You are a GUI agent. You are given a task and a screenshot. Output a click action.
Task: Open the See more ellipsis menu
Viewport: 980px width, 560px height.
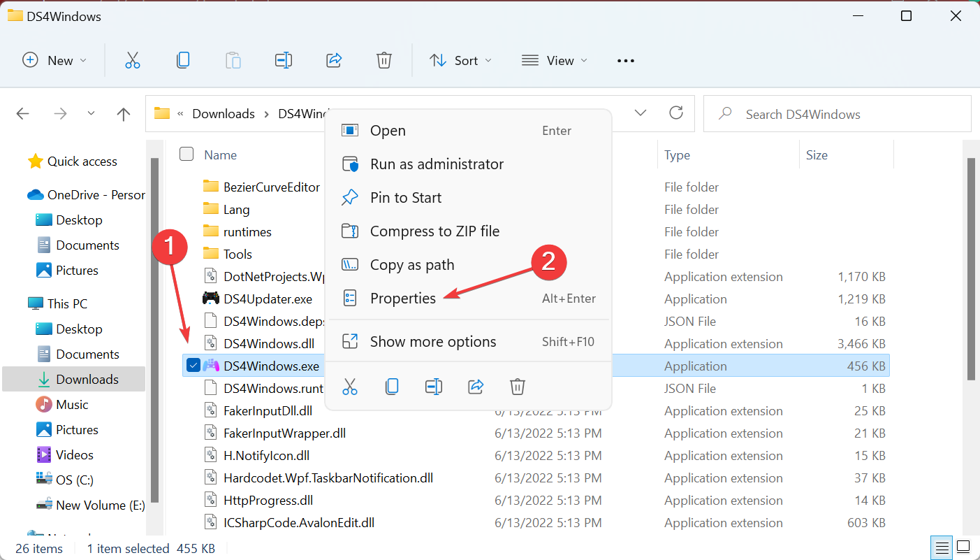pyautogui.click(x=626, y=61)
